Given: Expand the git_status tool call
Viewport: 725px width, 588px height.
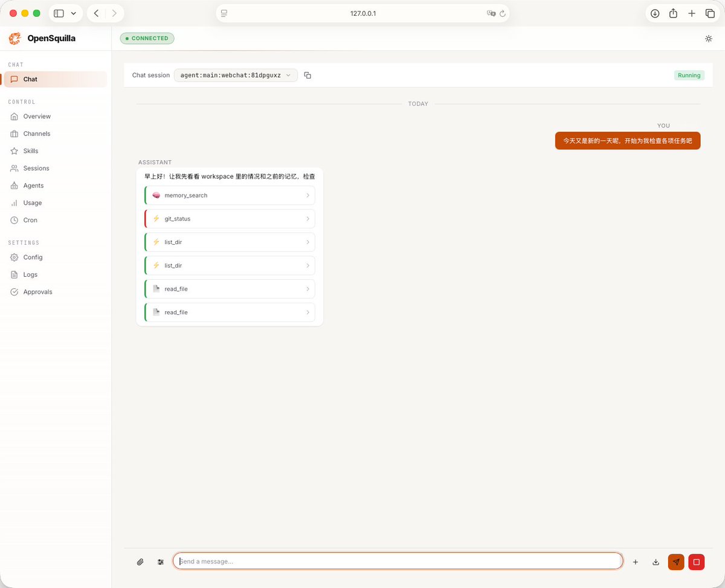Looking at the screenshot, I should click(230, 219).
